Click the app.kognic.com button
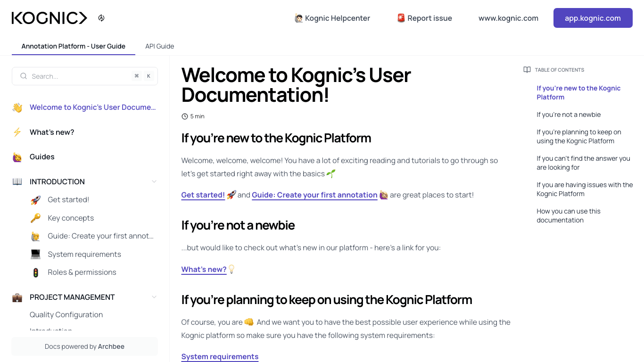644x362 pixels. coord(593,18)
